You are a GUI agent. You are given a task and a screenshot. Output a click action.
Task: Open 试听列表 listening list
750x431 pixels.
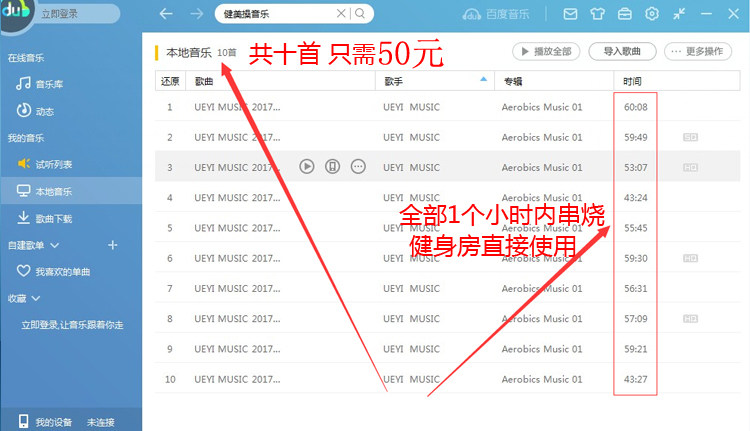pyautogui.click(x=44, y=164)
